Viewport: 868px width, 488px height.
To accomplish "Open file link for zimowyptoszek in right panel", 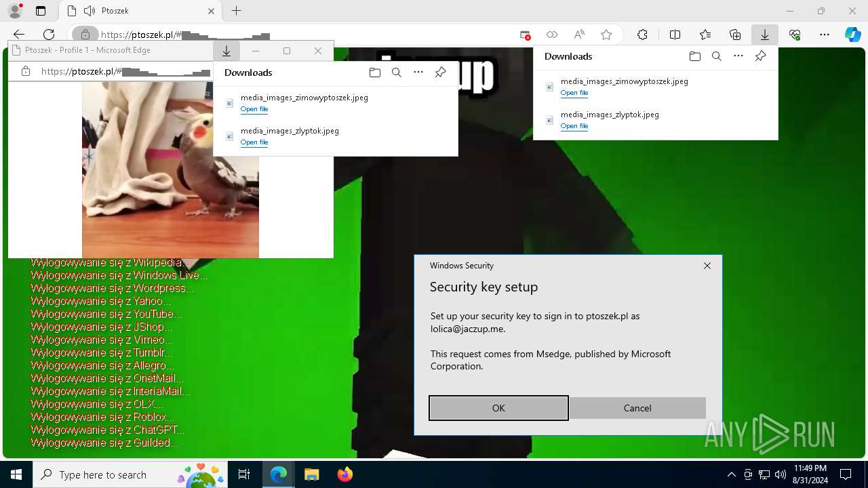I will point(574,93).
